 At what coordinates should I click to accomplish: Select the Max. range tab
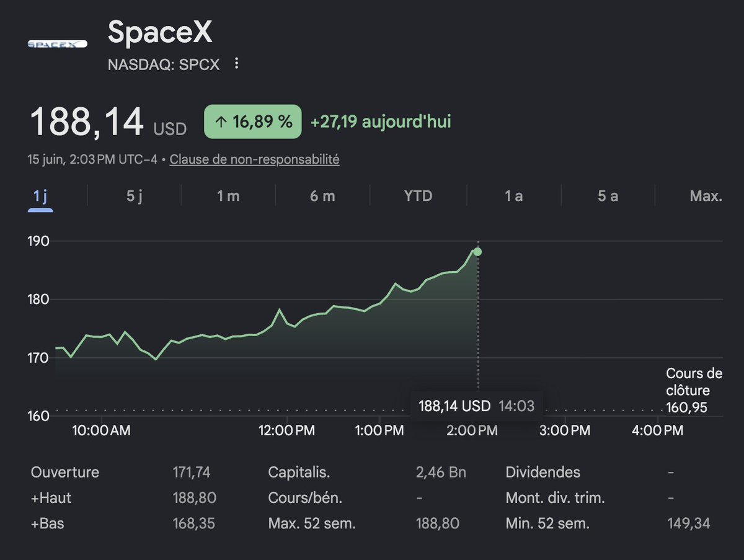pyautogui.click(x=706, y=196)
